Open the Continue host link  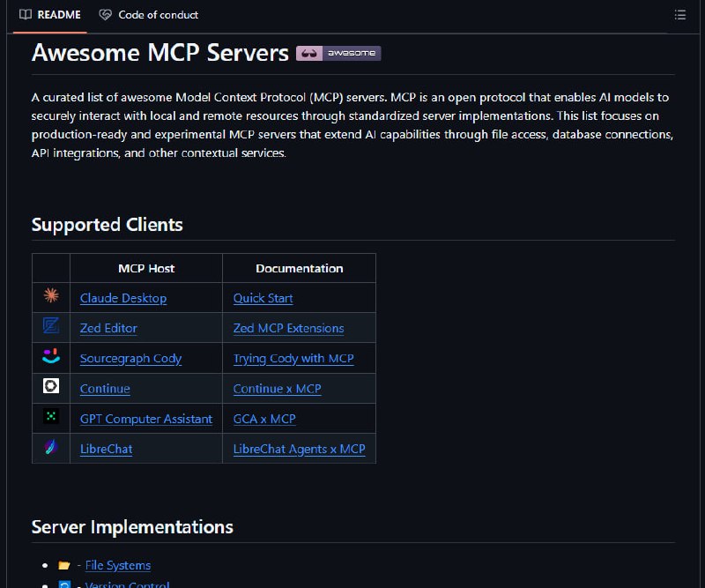(105, 389)
